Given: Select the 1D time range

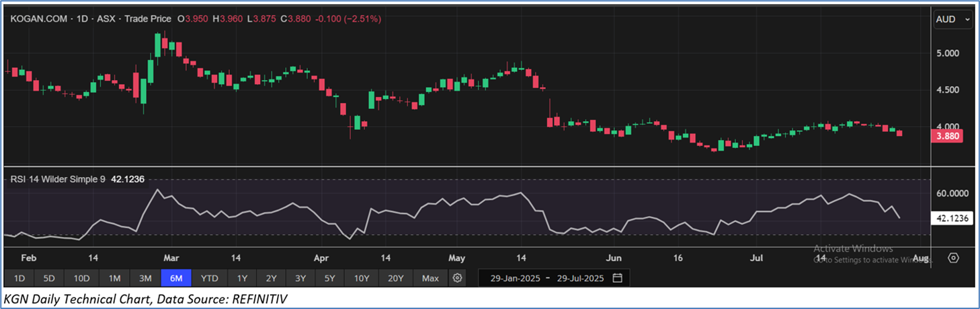Looking at the screenshot, I should tap(19, 278).
